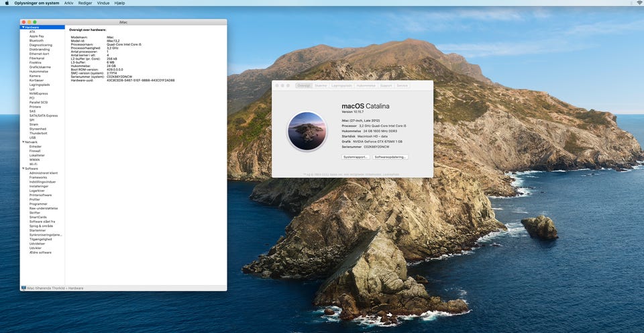Select Startemner under Software
644x333 pixels.
click(x=38, y=230)
